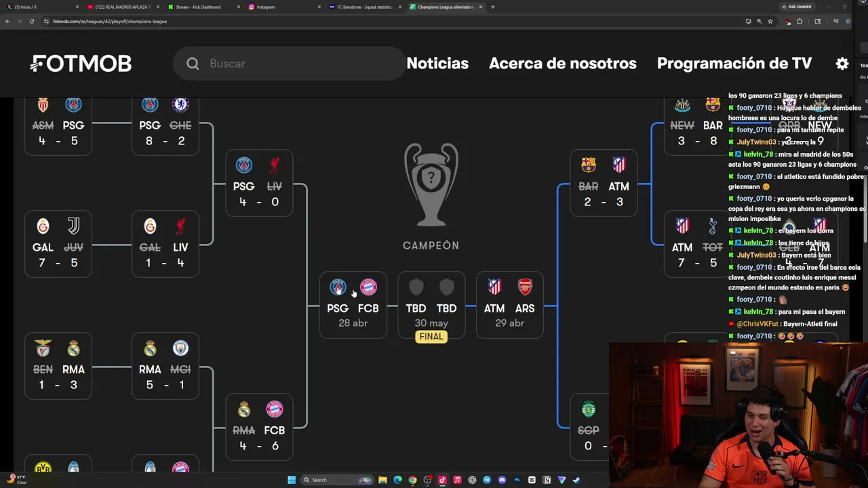Open the ATM vs TOT 7-5 tie
Screen dimensions: 868x488
click(x=697, y=244)
